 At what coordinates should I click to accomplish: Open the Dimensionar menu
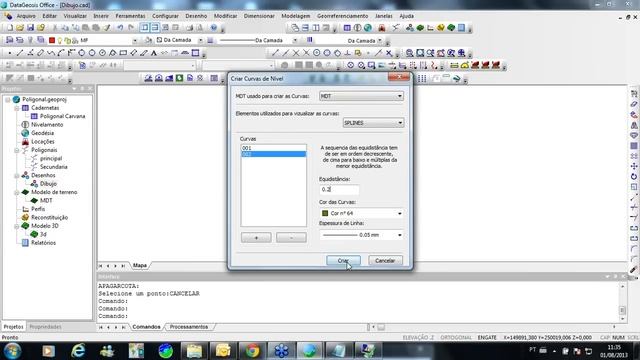pyautogui.click(x=259, y=16)
